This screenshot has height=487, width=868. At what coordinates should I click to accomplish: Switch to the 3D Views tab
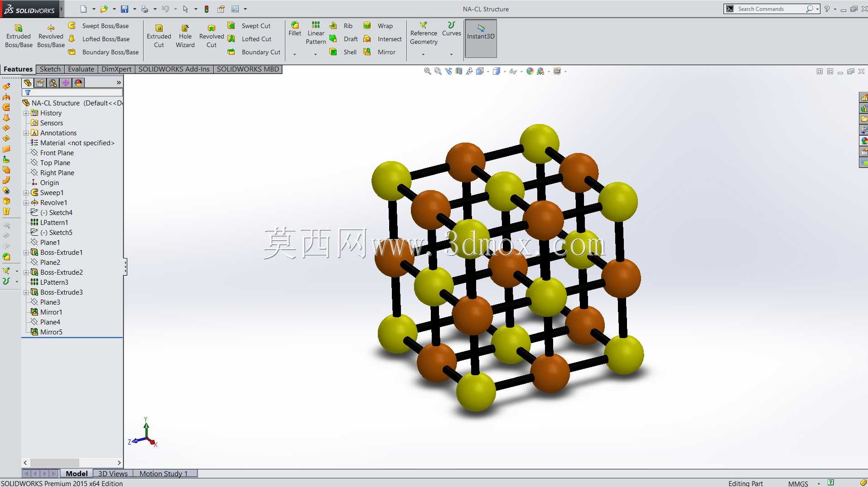tap(113, 473)
